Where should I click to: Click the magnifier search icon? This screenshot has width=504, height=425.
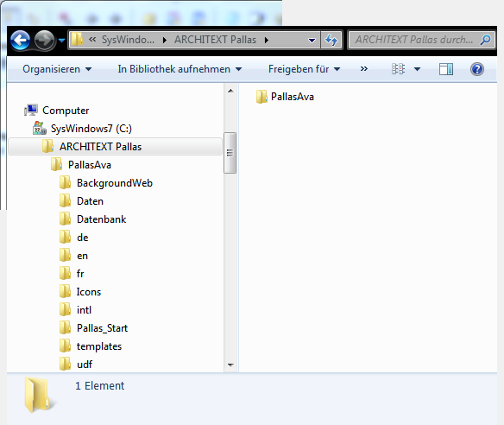click(x=485, y=40)
